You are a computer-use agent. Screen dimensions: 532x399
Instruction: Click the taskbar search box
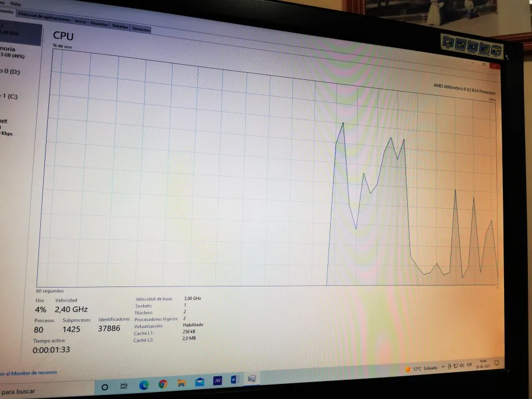(46, 391)
